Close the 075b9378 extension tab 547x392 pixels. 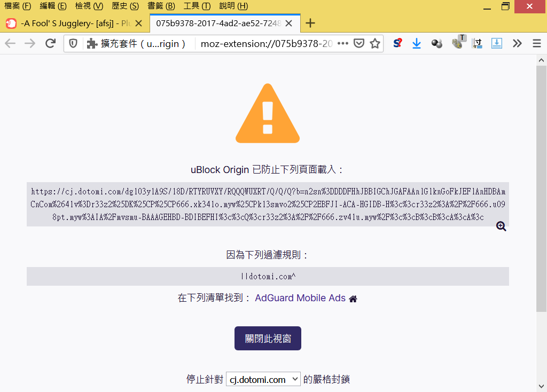[x=288, y=23]
